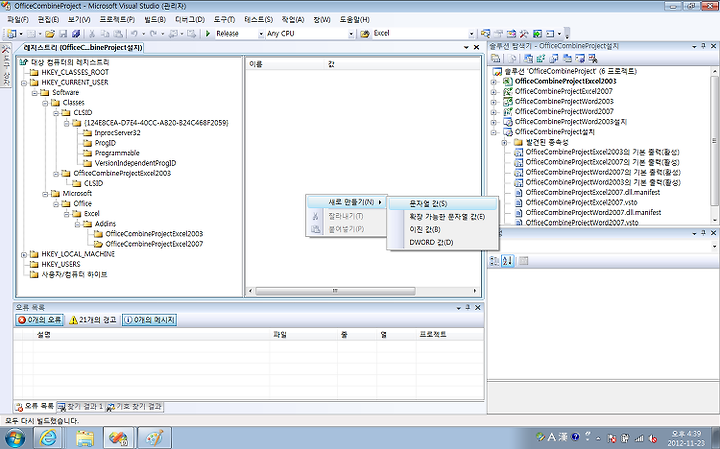Click the Copy icon in the toolbar
The image size is (720, 449).
point(105,34)
